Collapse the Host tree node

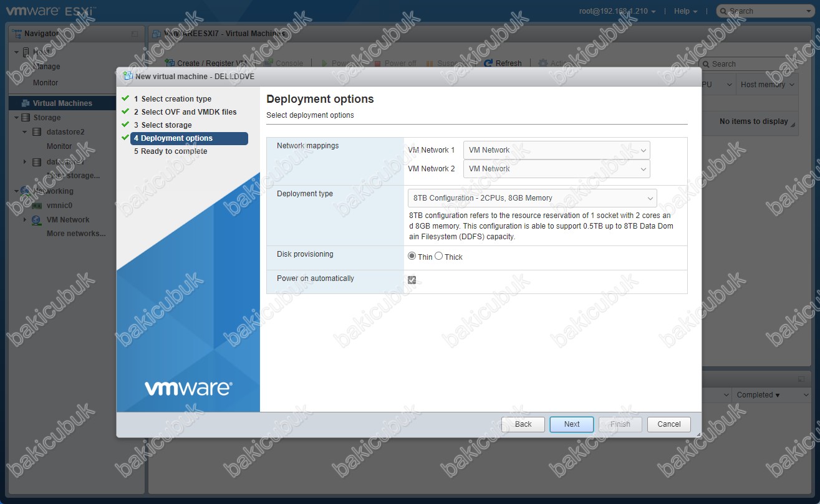pyautogui.click(x=17, y=52)
